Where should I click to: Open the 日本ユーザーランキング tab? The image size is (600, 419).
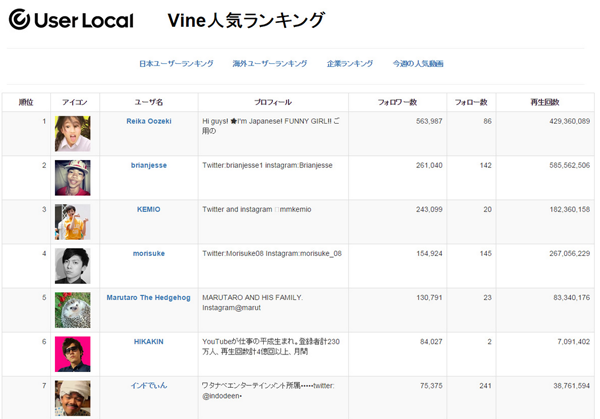(176, 64)
